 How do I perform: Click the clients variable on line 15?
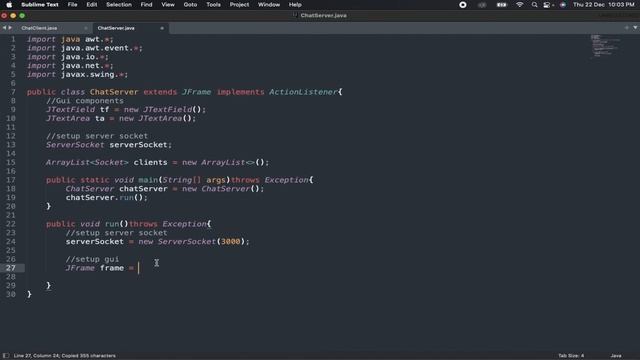[150, 162]
